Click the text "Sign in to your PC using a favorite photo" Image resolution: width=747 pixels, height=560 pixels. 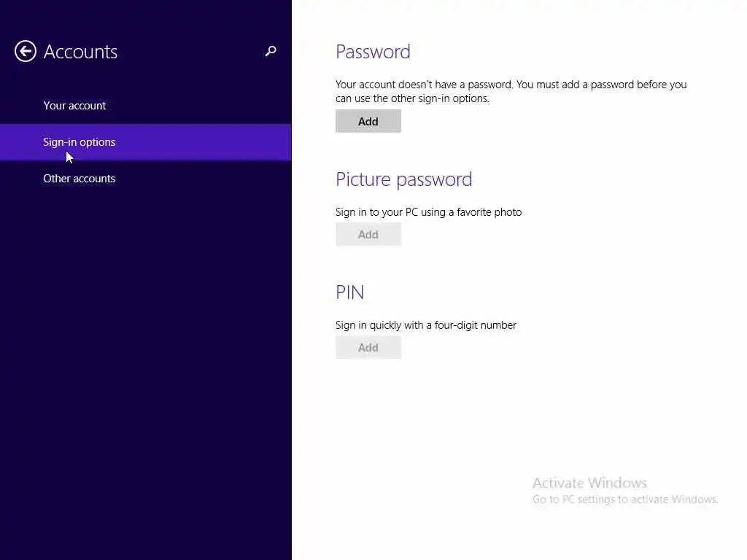point(429,212)
